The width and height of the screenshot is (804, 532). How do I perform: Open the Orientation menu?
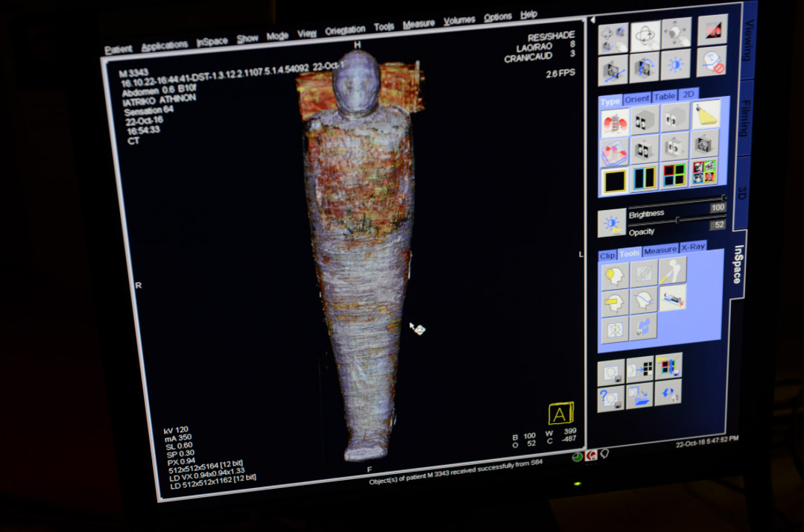345,30
